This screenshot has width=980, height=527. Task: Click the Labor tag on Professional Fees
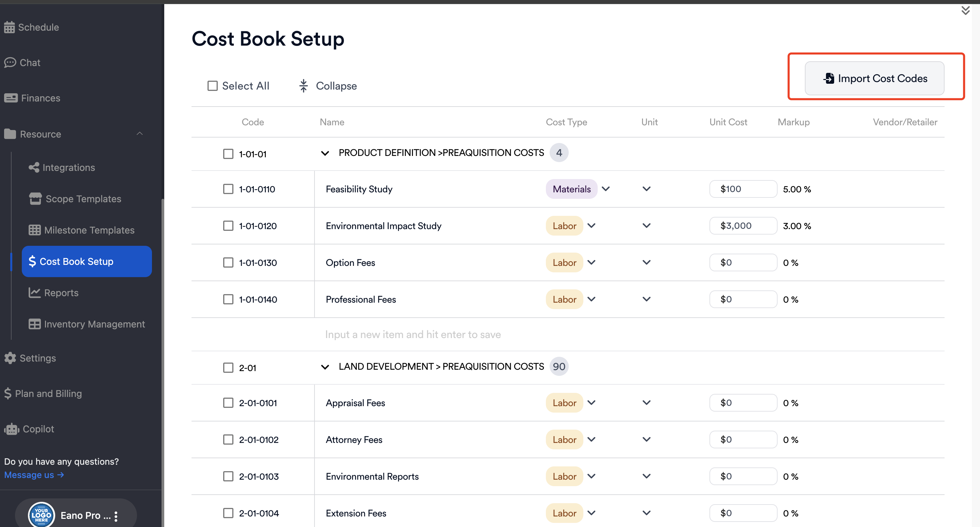point(564,299)
